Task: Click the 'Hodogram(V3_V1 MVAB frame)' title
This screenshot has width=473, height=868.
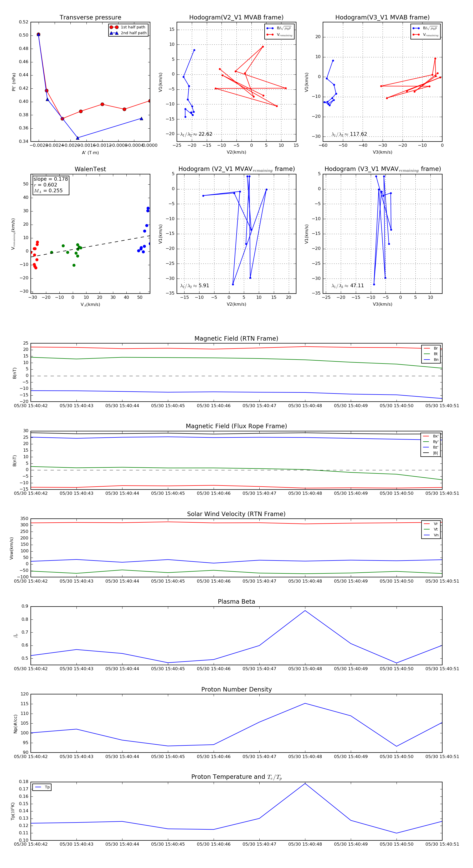Action: click(382, 18)
